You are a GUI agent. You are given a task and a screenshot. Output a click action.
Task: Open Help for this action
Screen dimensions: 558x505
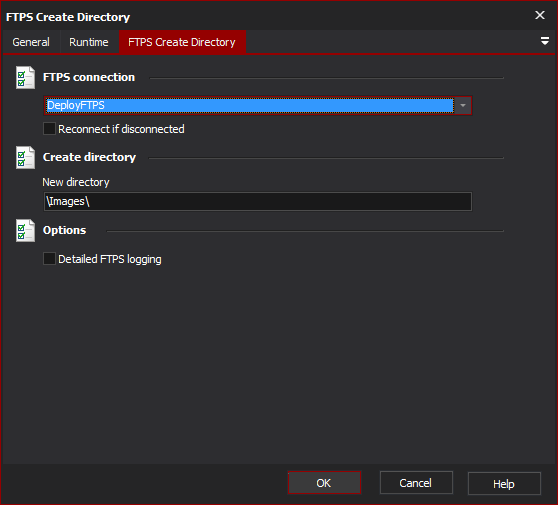point(504,484)
